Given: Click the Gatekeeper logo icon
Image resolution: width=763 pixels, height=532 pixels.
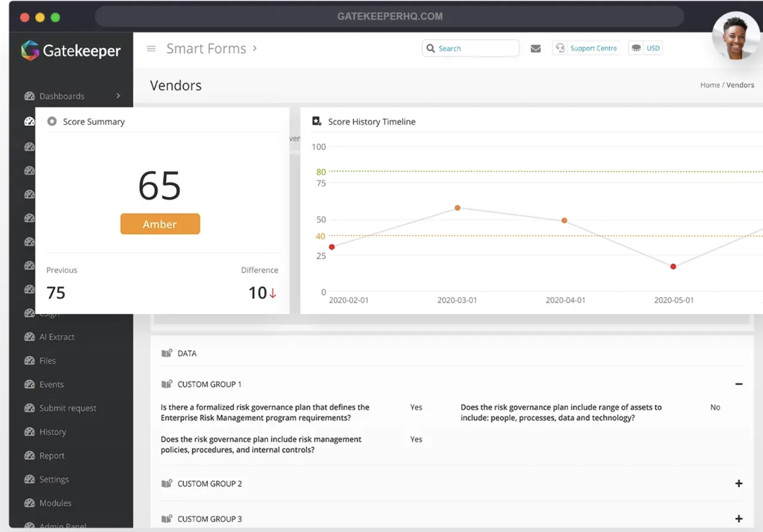Looking at the screenshot, I should click(30, 50).
